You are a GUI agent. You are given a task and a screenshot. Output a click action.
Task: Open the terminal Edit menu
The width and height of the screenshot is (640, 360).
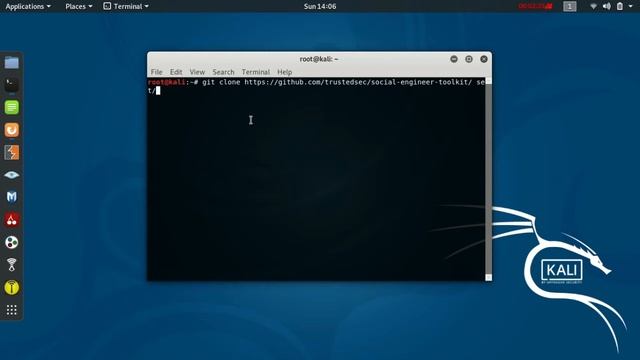(176, 72)
